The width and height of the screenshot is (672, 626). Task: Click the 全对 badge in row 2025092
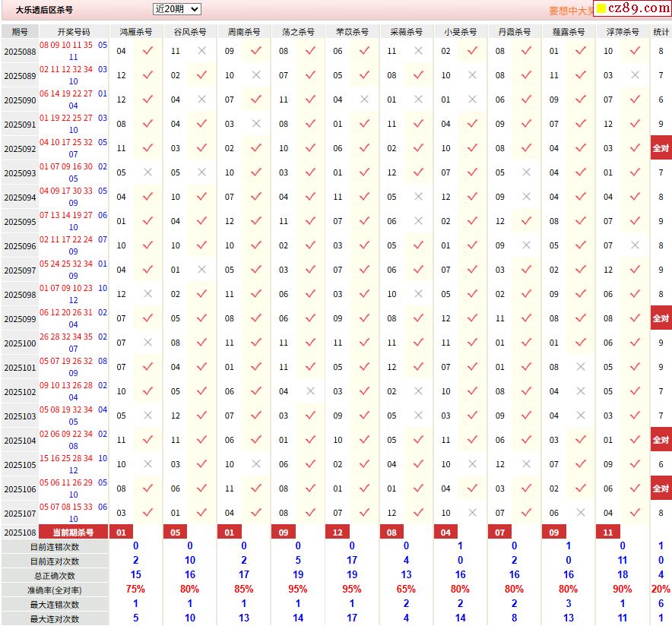[661, 148]
